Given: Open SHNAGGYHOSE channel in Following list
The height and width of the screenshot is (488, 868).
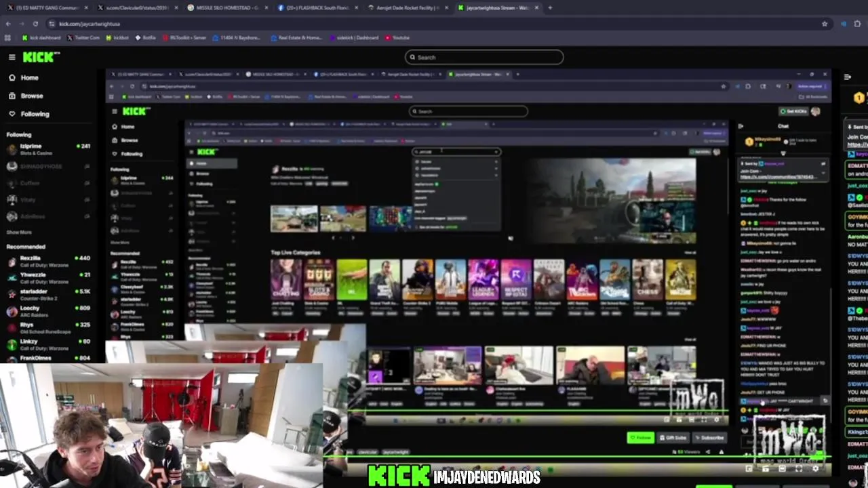Looking at the screenshot, I should 48,166.
